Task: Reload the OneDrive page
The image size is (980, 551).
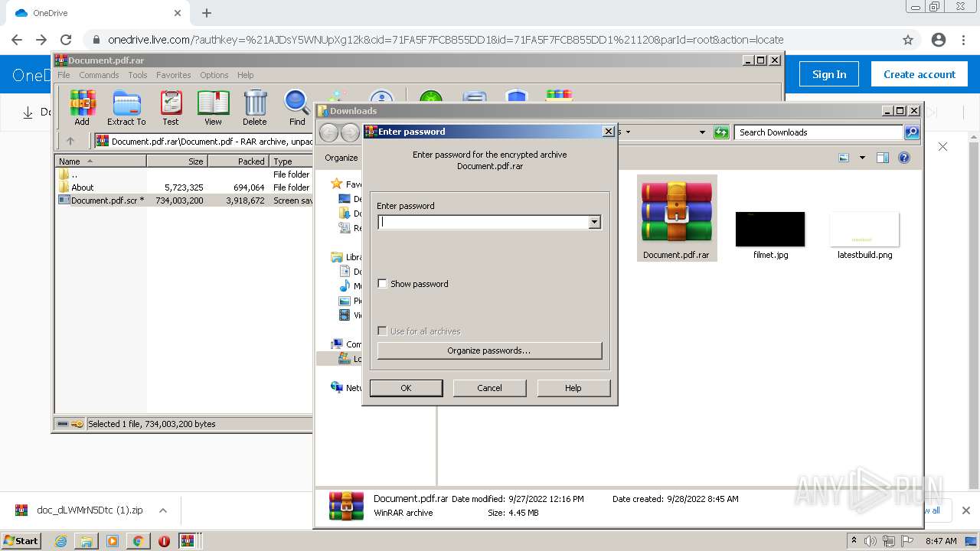Action: (66, 40)
